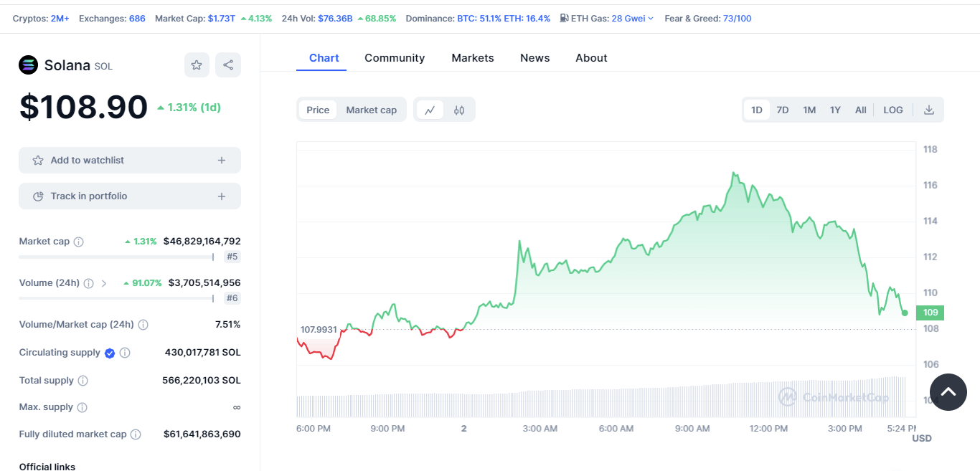This screenshot has height=471, width=980.
Task: Show Circulating supply info icon
Action: (x=125, y=353)
